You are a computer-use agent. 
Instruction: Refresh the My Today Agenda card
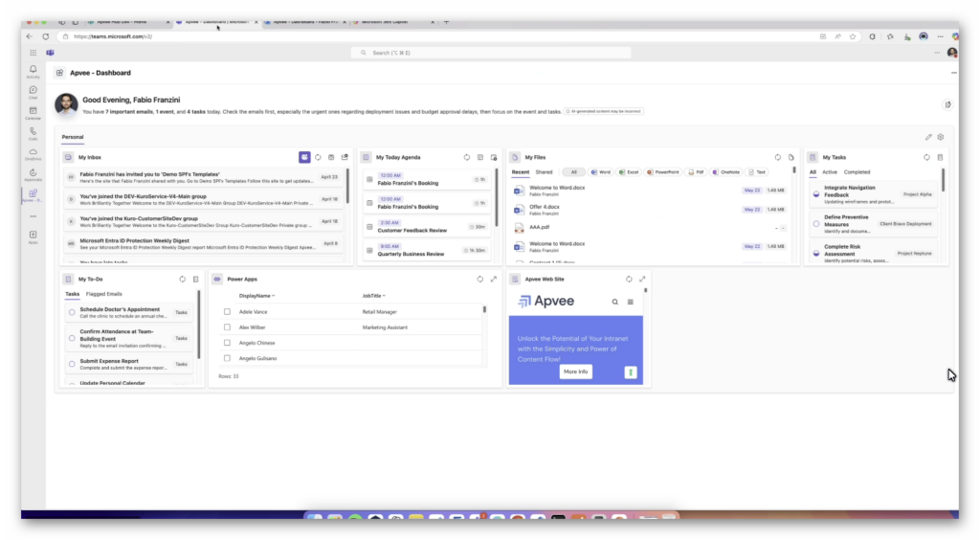click(x=467, y=157)
